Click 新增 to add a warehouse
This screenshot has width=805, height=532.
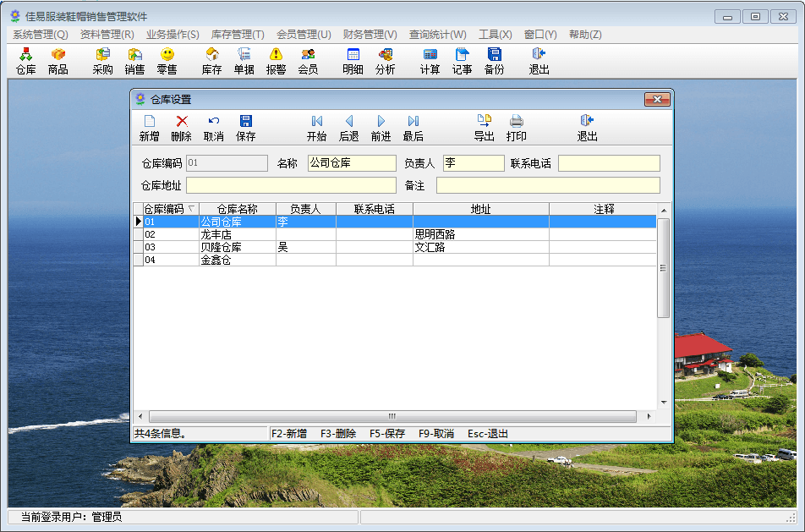pos(149,128)
